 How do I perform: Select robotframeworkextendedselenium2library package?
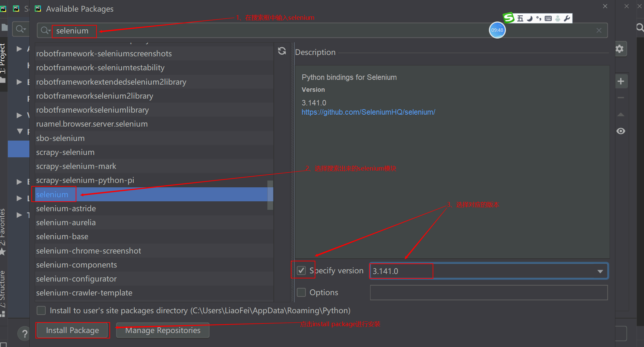pyautogui.click(x=154, y=82)
